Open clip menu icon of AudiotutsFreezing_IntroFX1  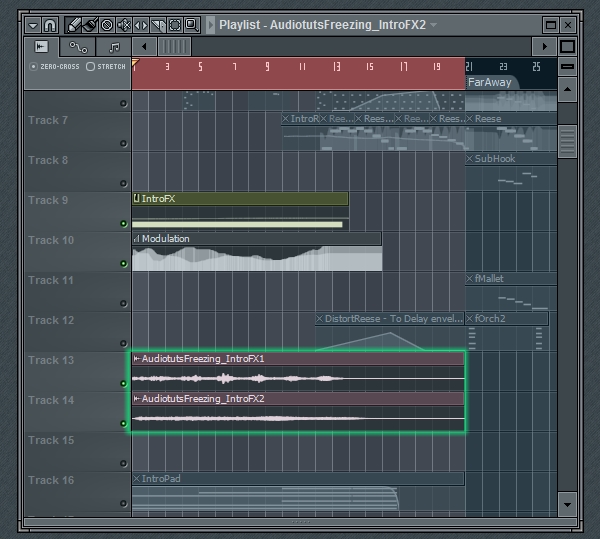137,358
